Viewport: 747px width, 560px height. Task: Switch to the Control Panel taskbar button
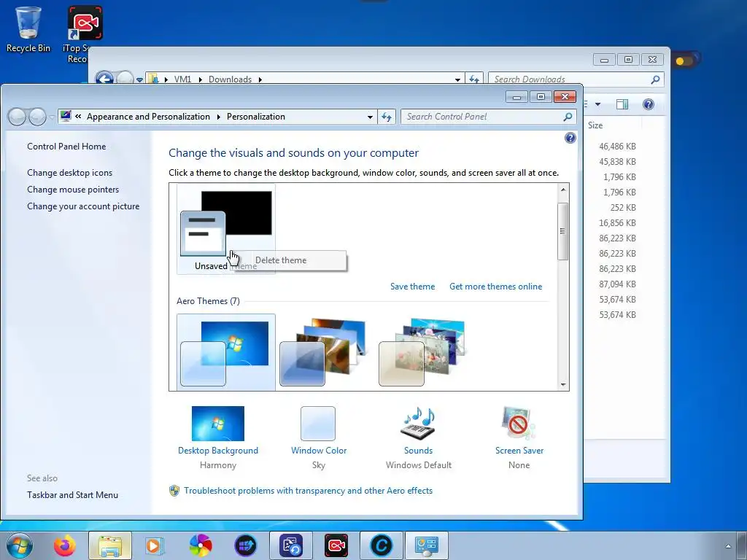point(426,545)
